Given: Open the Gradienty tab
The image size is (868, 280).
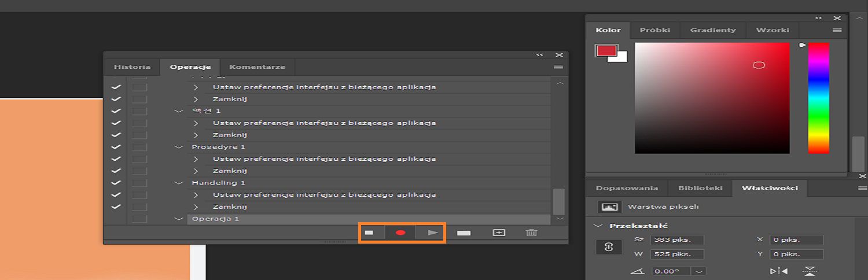Looking at the screenshot, I should [713, 30].
